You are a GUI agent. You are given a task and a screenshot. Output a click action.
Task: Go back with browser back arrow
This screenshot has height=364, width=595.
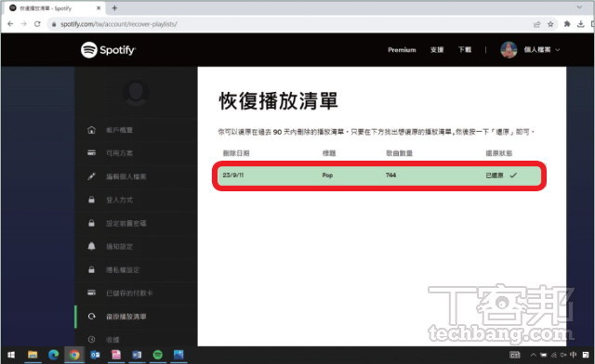(x=10, y=24)
